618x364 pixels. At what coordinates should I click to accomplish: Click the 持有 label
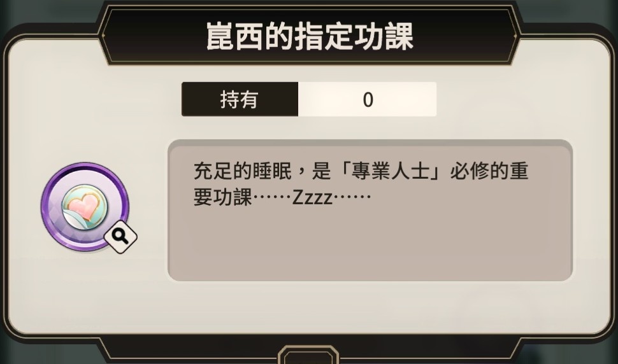(x=240, y=99)
